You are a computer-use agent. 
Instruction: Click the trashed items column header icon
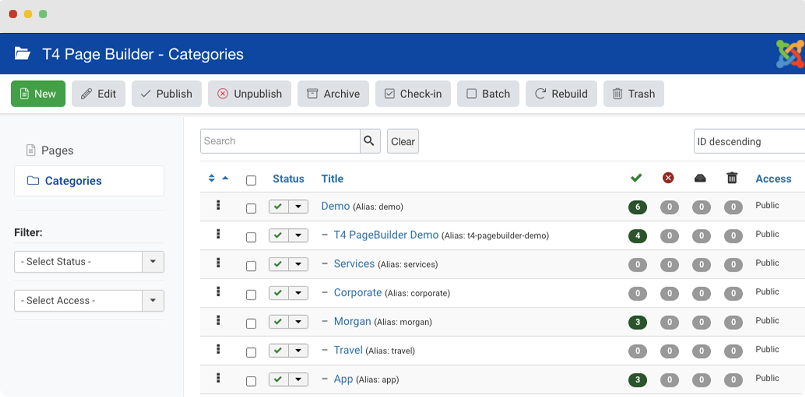pyautogui.click(x=732, y=178)
